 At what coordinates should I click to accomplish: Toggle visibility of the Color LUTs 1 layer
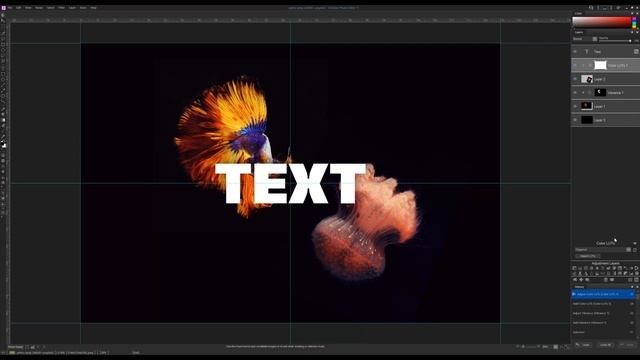click(575, 65)
